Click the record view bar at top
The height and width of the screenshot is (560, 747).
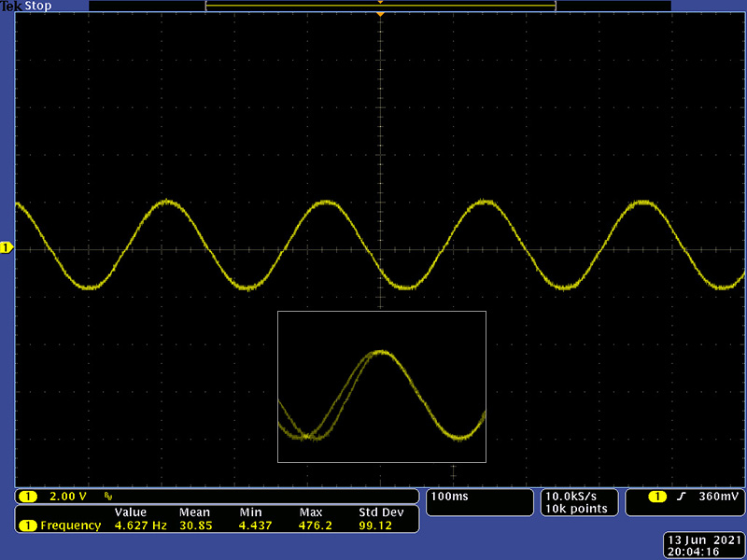tap(380, 6)
